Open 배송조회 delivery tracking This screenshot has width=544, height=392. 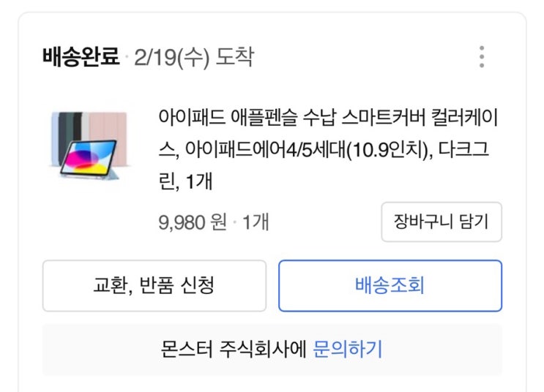click(x=390, y=285)
